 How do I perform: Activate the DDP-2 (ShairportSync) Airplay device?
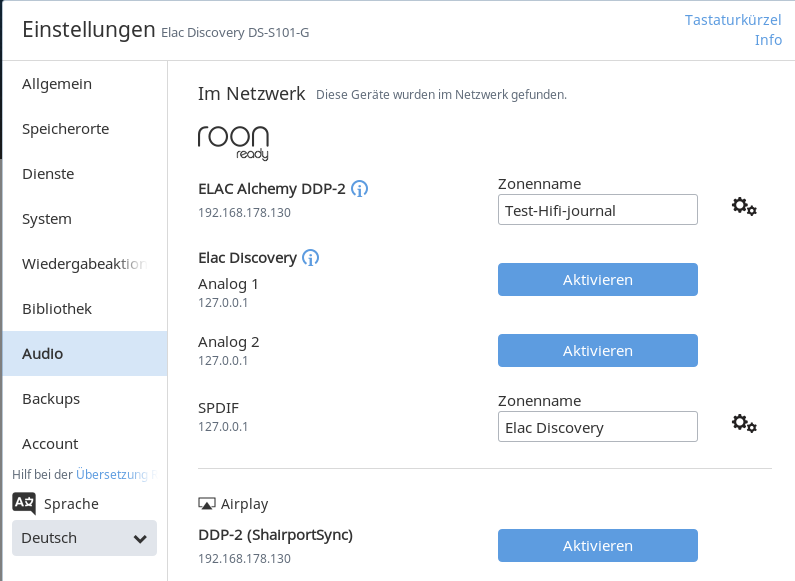(598, 546)
